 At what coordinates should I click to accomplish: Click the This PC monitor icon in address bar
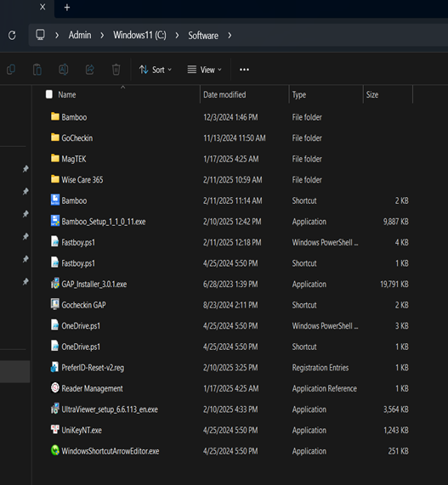pos(40,35)
